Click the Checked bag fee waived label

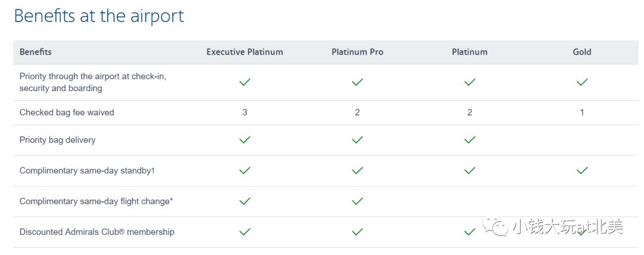(67, 112)
